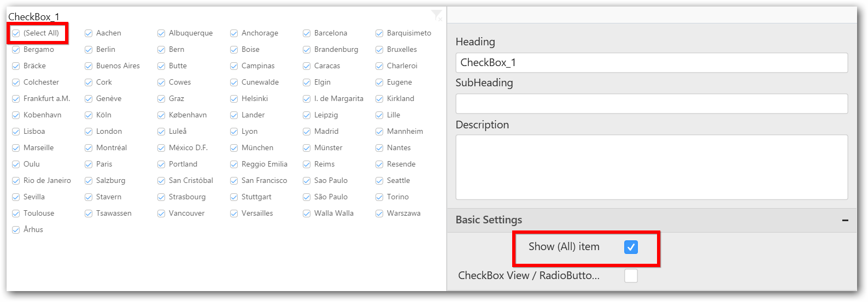Image resolution: width=868 pixels, height=302 pixels.
Task: Enable CheckBox View / RadioButton option
Action: point(631,276)
